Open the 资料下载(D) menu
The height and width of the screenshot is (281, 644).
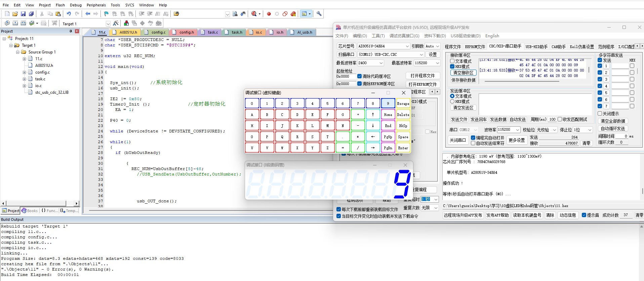(x=435, y=36)
